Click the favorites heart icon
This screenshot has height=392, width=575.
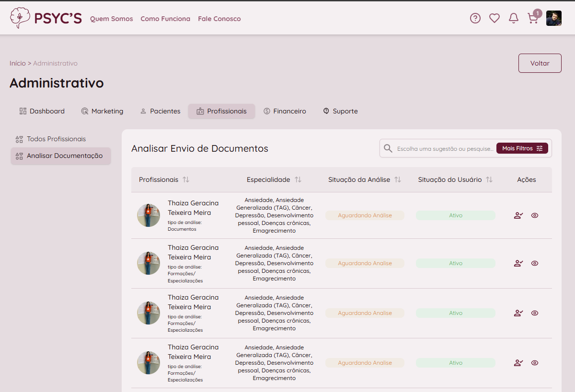tap(494, 18)
